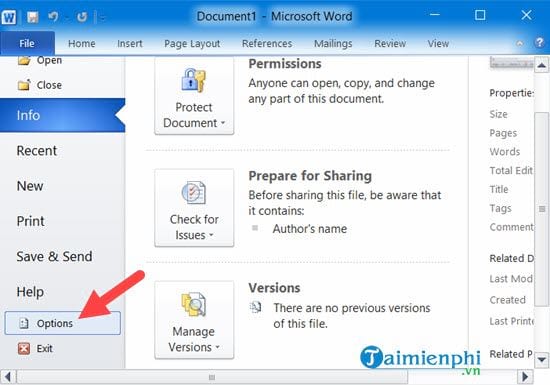Click the Title property field label
This screenshot has width=550, height=385.
(x=499, y=189)
